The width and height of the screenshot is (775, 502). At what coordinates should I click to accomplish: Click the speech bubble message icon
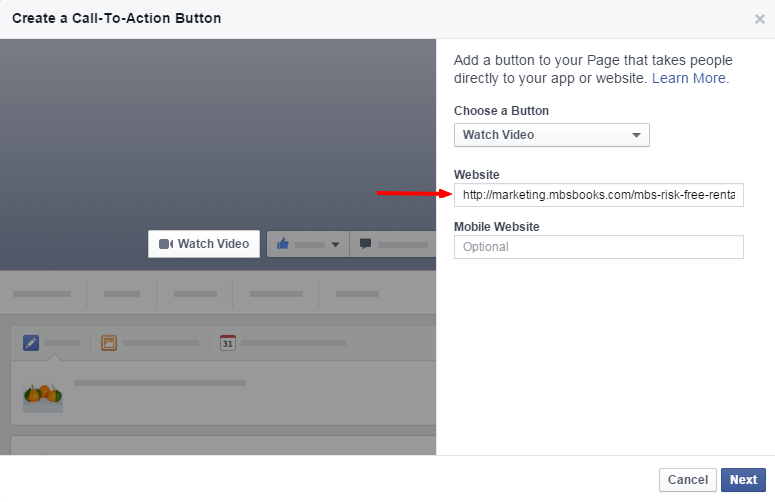click(366, 244)
